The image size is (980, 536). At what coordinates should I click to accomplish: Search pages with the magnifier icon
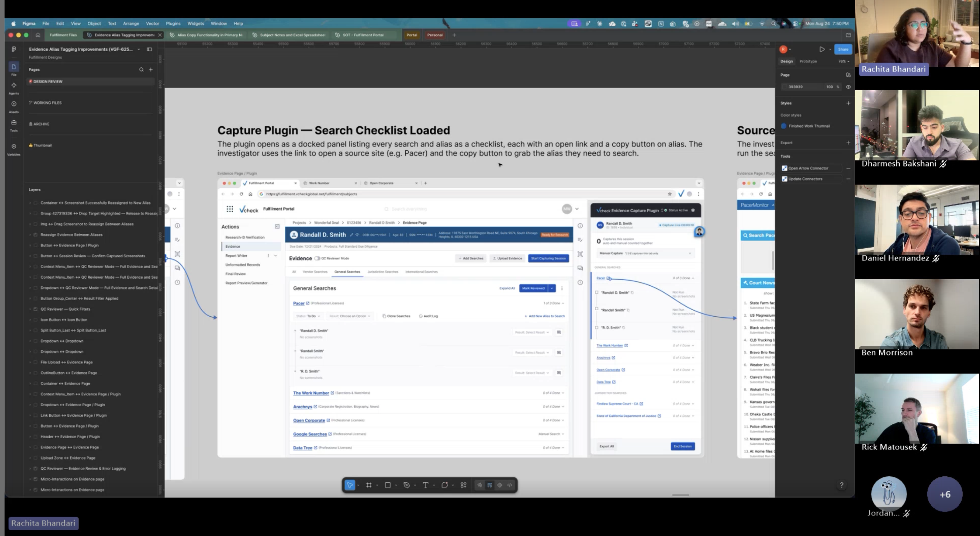[x=141, y=70]
